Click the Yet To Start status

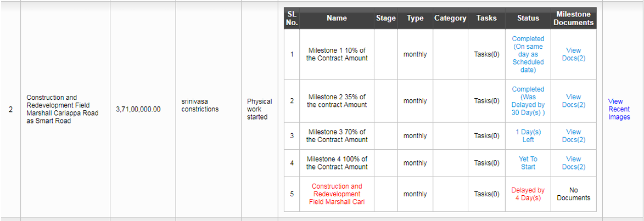click(x=528, y=163)
